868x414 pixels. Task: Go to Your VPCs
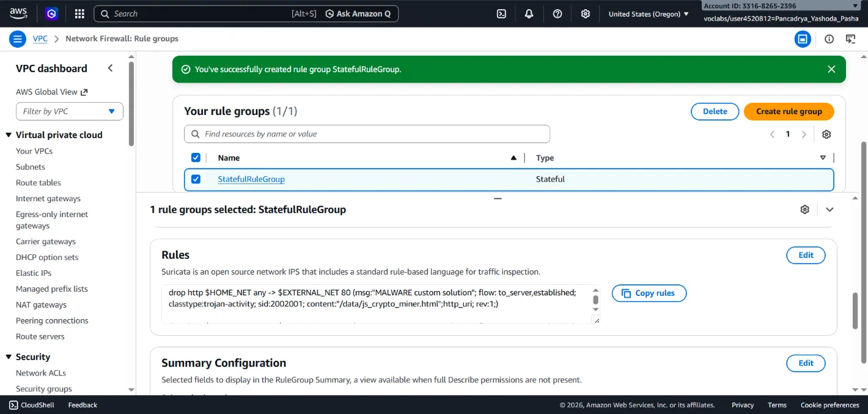[34, 151]
